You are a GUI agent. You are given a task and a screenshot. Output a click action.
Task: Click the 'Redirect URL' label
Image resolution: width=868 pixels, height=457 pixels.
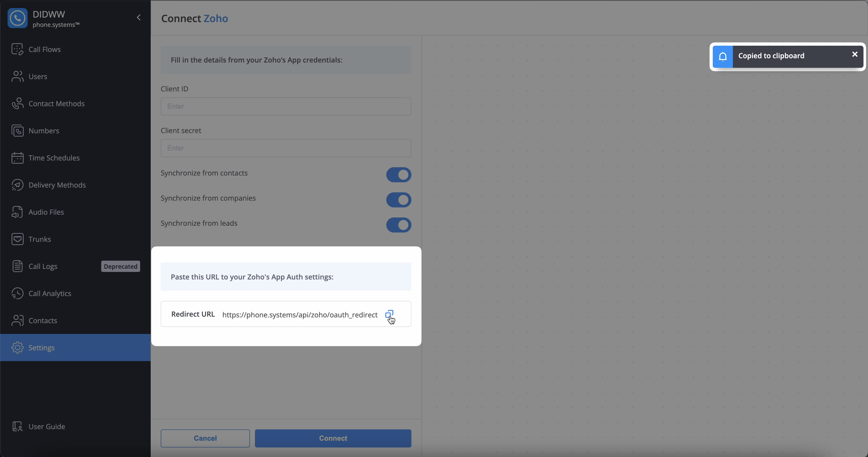193,314
